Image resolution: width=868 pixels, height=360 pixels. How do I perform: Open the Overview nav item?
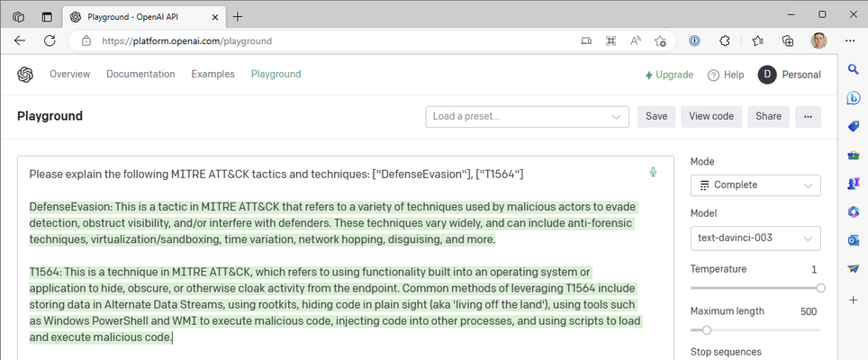69,74
